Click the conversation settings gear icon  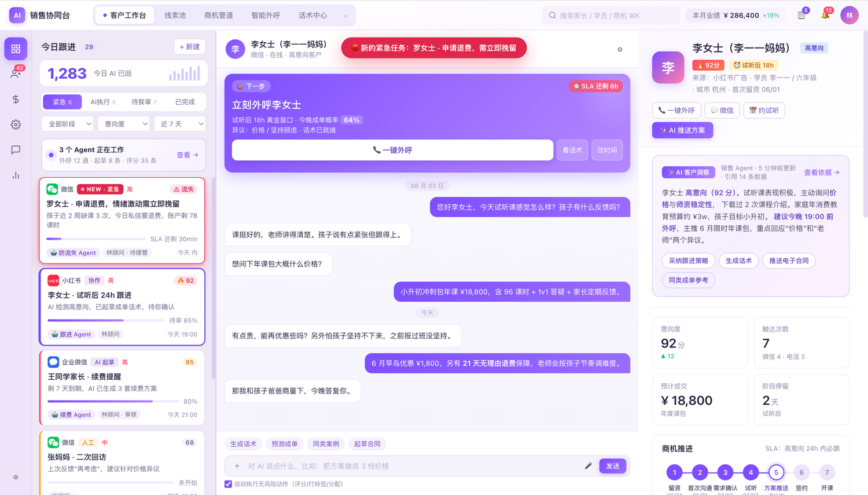tap(620, 49)
